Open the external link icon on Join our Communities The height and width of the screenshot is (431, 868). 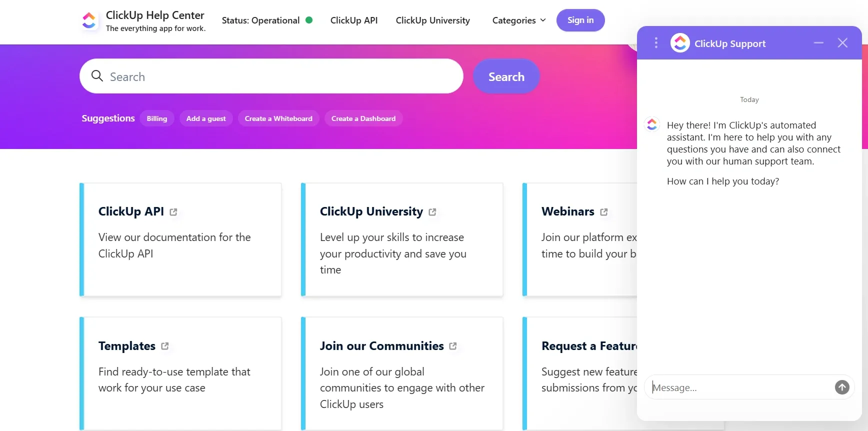pyautogui.click(x=453, y=346)
